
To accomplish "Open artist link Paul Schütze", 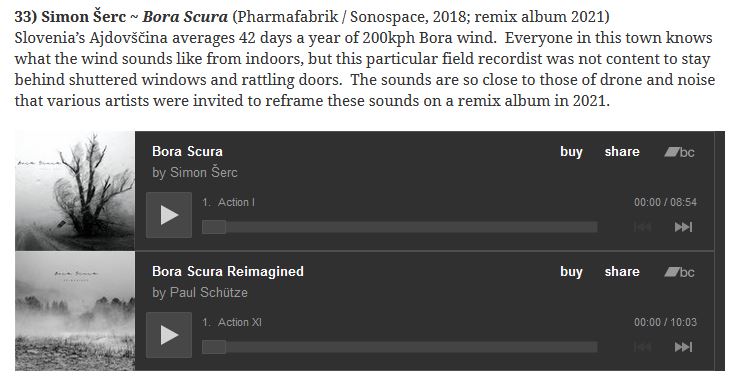I will coord(209,292).
